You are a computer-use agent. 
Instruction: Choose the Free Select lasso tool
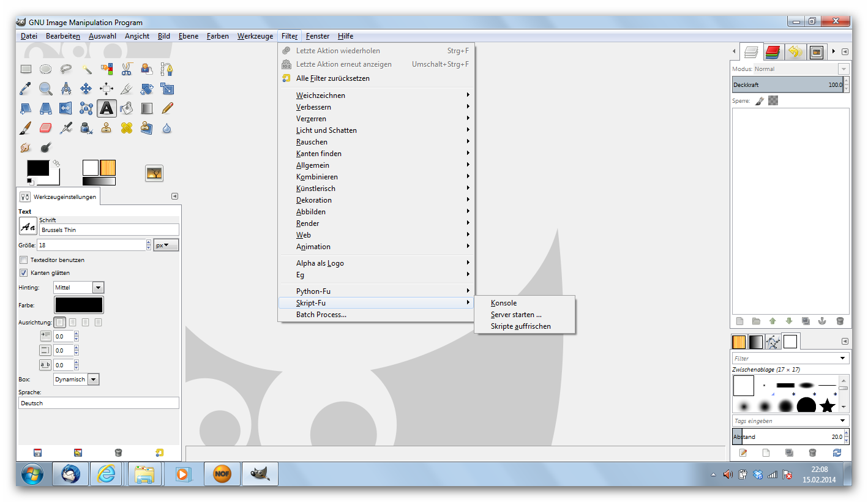(66, 69)
